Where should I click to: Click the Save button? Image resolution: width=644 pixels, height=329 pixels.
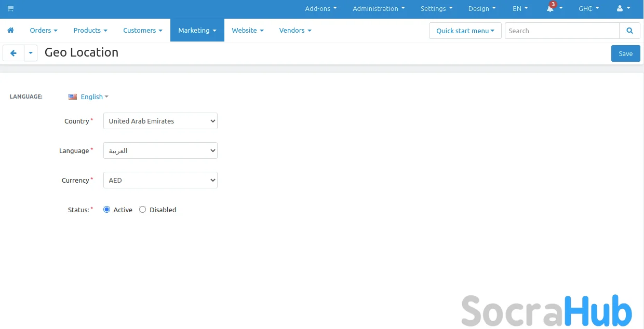point(625,53)
